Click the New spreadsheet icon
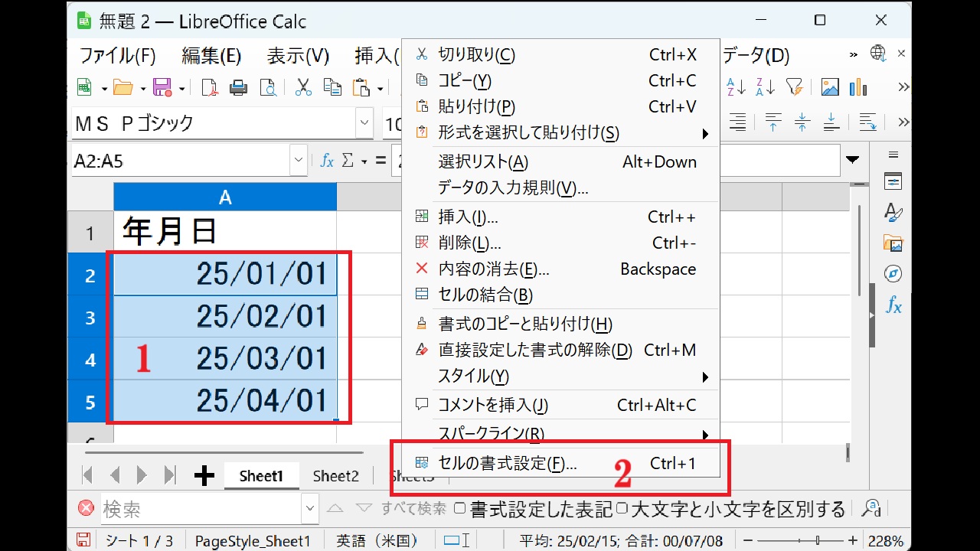The image size is (980, 551). [x=84, y=88]
